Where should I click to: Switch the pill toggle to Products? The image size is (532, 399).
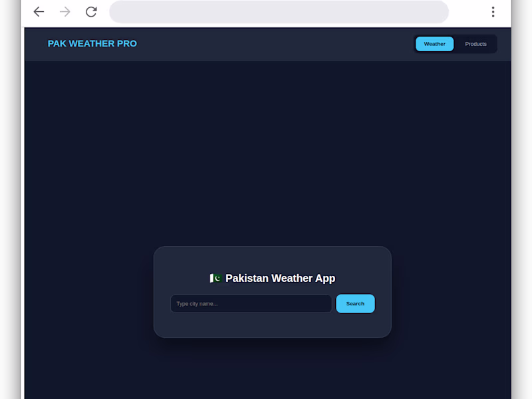tap(475, 44)
